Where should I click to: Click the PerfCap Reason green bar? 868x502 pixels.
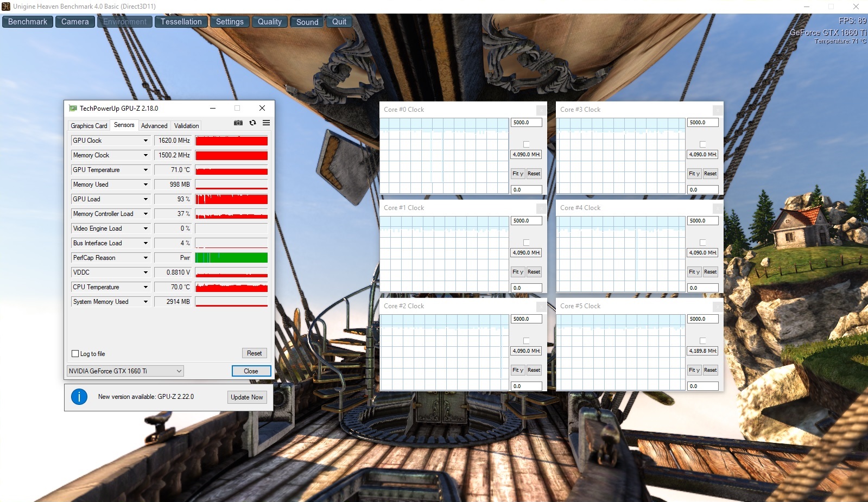click(231, 258)
